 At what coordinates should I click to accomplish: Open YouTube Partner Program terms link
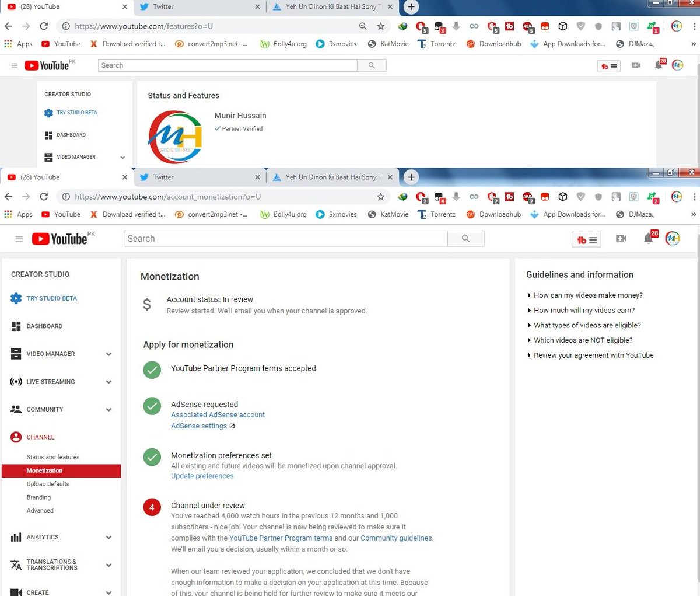click(281, 538)
